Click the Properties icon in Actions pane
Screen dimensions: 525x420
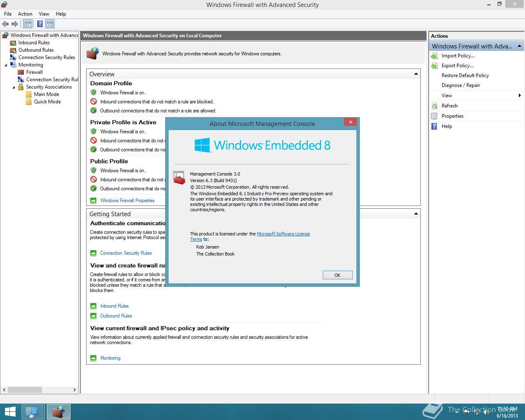click(434, 116)
